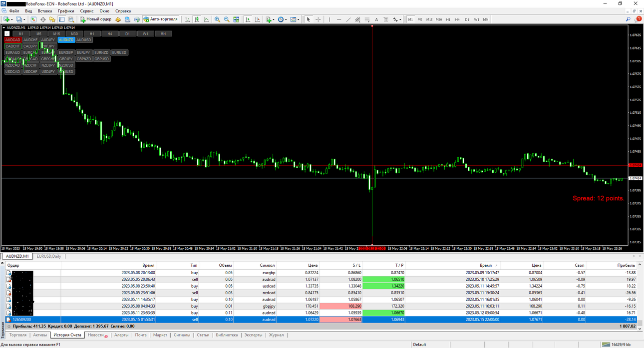Tile chart windows icon
This screenshot has width=644, height=348.
pos(236,19)
